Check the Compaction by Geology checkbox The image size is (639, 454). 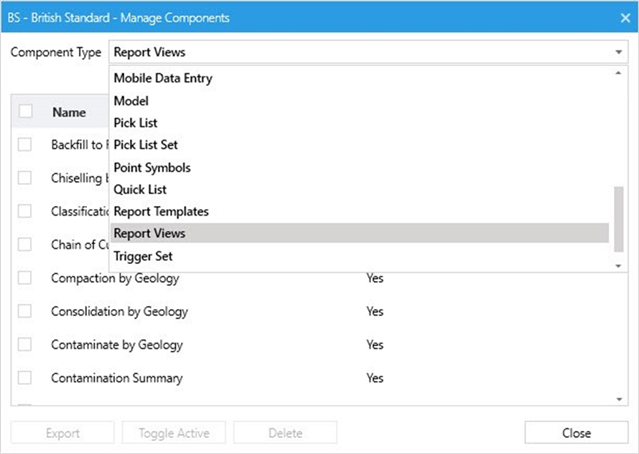[x=25, y=277]
